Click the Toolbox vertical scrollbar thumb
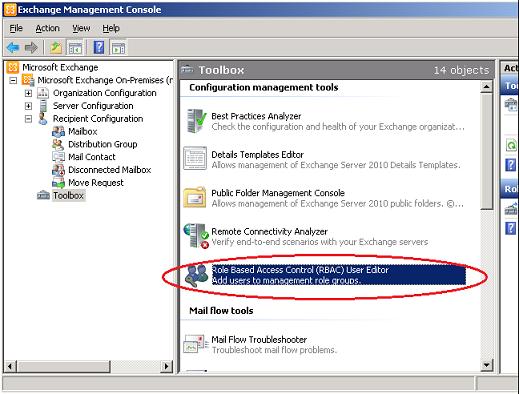The height and width of the screenshot is (394, 519). pyautogui.click(x=487, y=152)
